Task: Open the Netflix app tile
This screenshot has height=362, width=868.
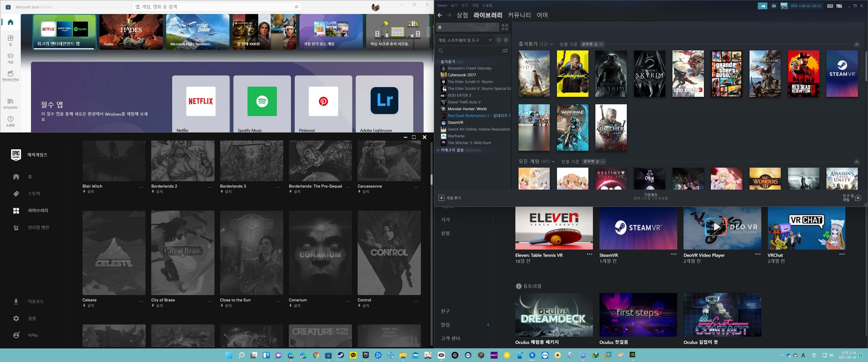Action: [x=201, y=104]
